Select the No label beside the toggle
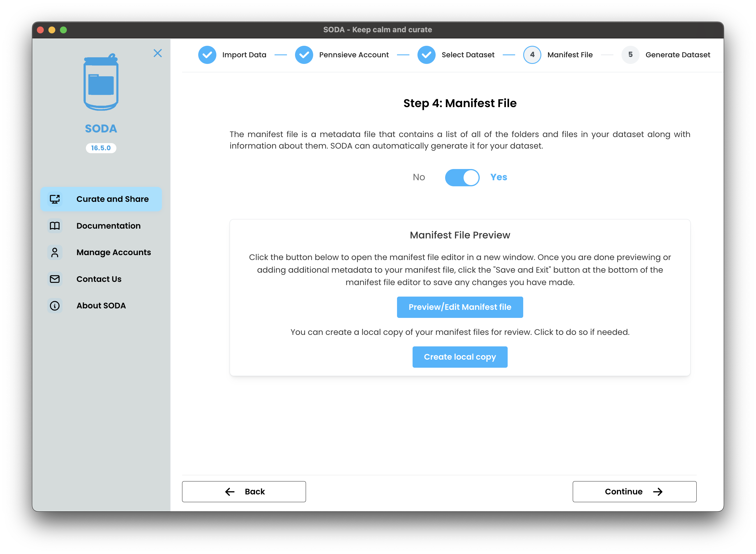Viewport: 756px width, 554px height. pyautogui.click(x=419, y=177)
